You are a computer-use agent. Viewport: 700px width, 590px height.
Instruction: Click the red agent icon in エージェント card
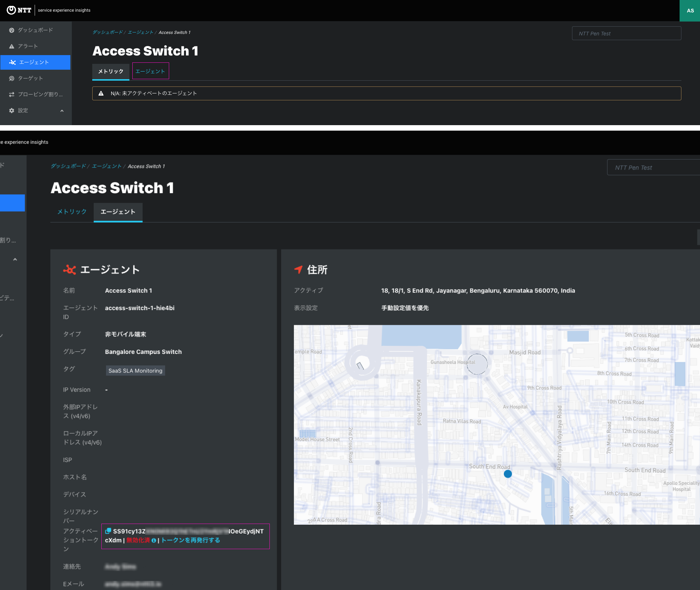[69, 270]
